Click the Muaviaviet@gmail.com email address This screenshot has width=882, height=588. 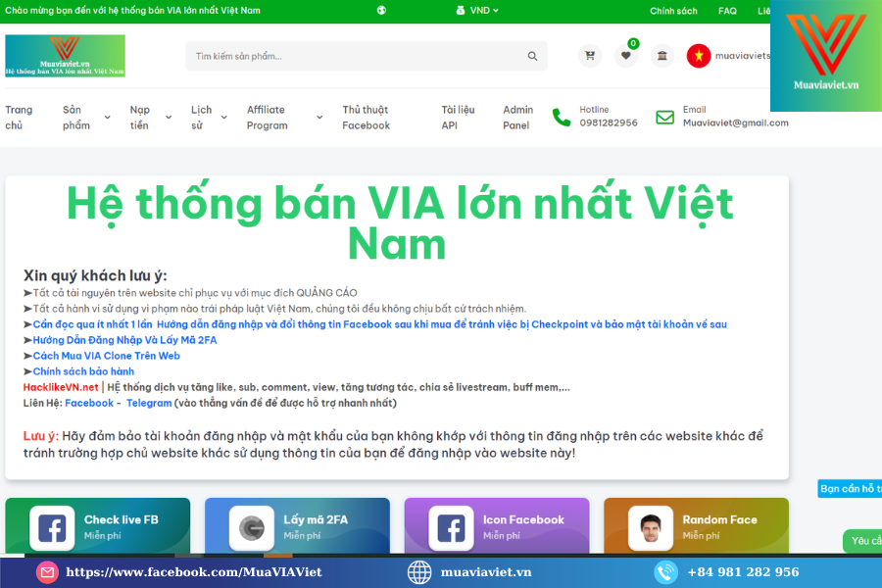click(736, 122)
